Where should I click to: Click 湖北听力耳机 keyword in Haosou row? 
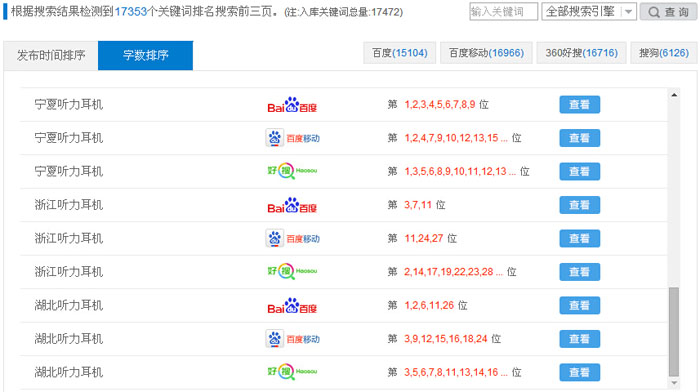69,372
